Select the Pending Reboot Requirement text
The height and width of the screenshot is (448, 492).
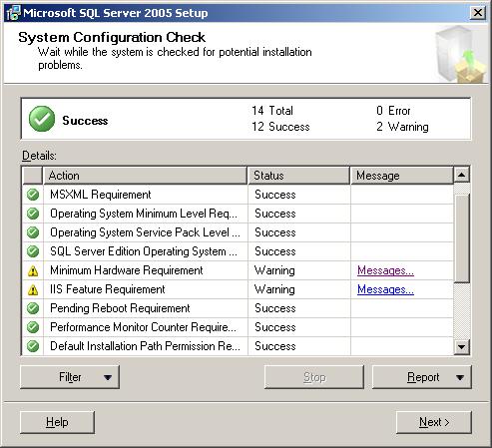[x=120, y=308]
